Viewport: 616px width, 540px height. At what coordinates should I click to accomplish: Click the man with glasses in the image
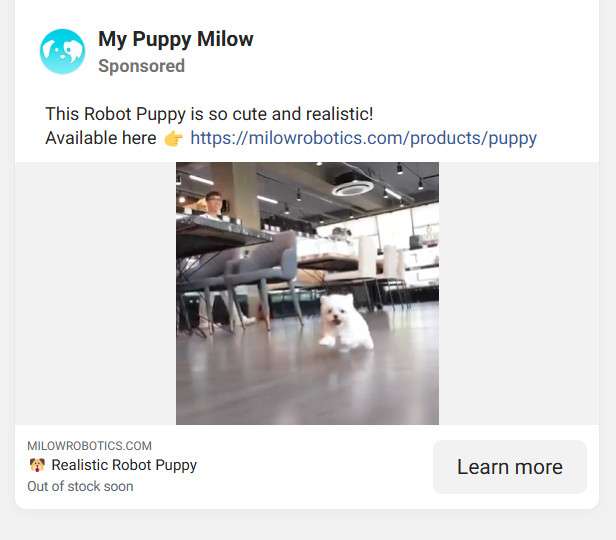tap(214, 204)
